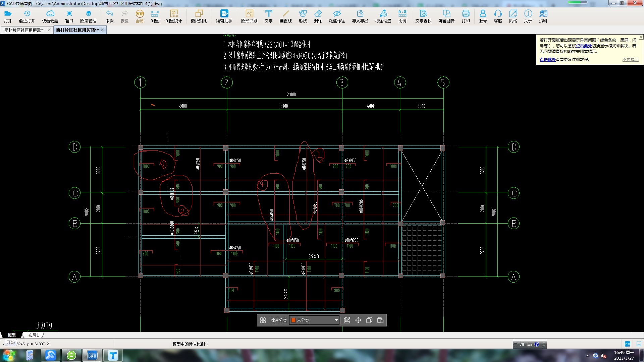Click the P+O status bar icon

[x=628, y=344]
